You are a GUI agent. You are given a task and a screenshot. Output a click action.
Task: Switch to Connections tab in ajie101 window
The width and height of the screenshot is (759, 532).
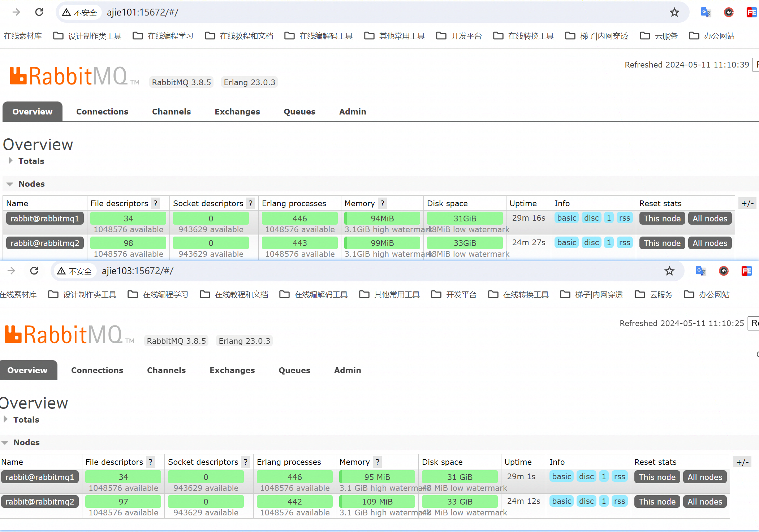[x=102, y=112]
